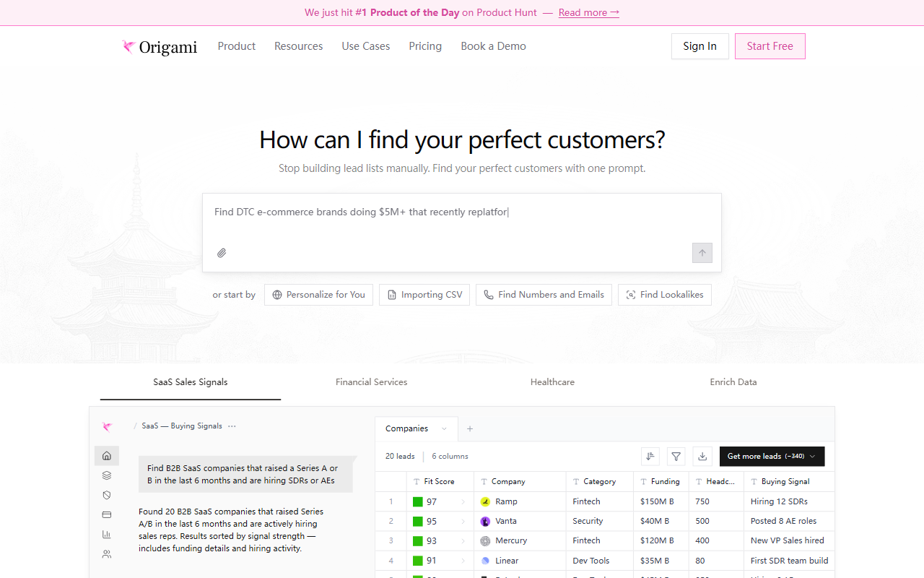
Task: Click the Category column header
Action: pyautogui.click(x=600, y=481)
